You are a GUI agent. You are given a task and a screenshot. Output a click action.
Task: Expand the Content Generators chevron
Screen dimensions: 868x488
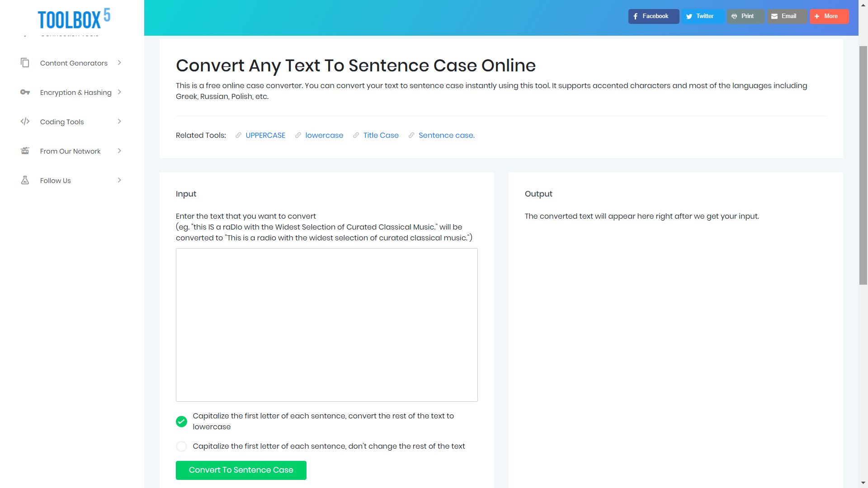(119, 63)
